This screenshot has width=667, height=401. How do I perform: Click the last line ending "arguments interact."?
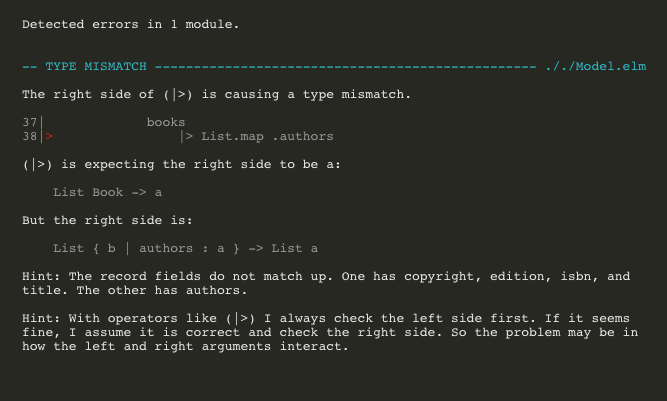pos(184,346)
